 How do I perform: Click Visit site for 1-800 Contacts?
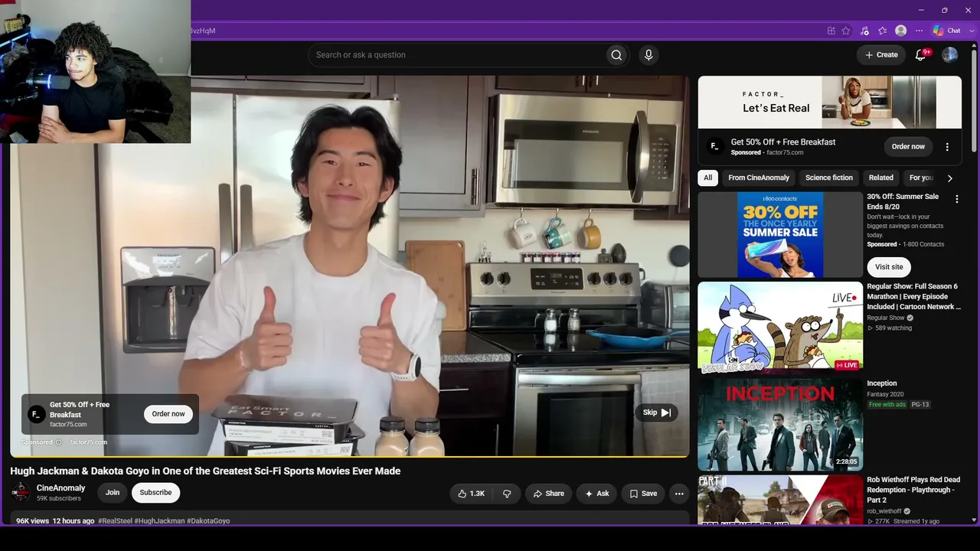[x=889, y=267]
